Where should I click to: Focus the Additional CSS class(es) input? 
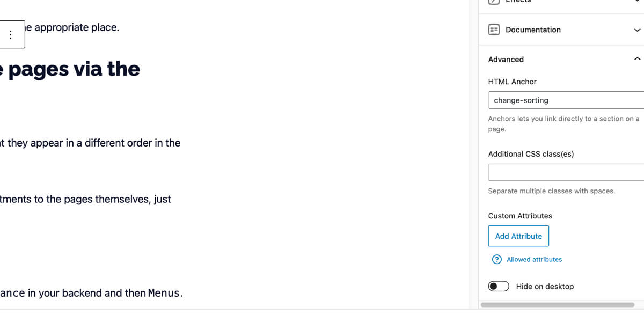pyautogui.click(x=566, y=172)
